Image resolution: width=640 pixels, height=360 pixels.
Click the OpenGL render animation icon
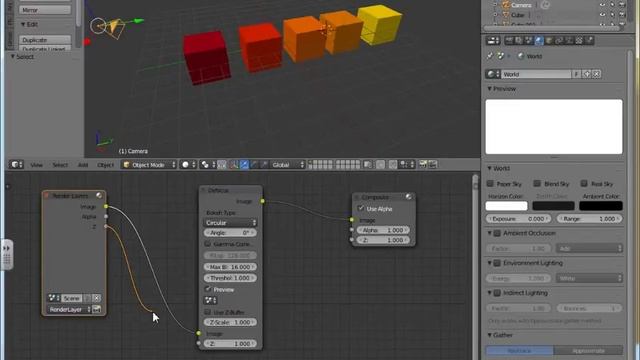(x=433, y=164)
